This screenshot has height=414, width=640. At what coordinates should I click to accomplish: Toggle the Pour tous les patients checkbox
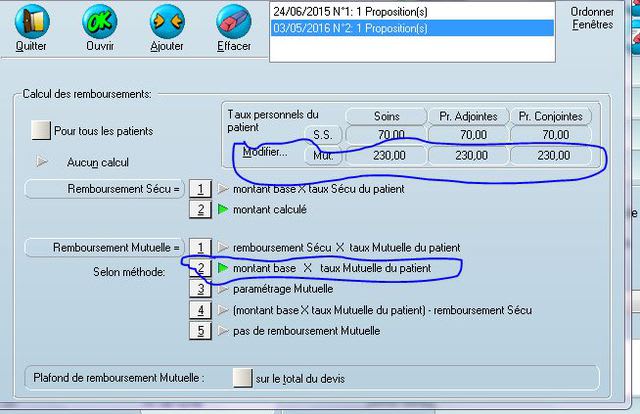pyautogui.click(x=41, y=130)
